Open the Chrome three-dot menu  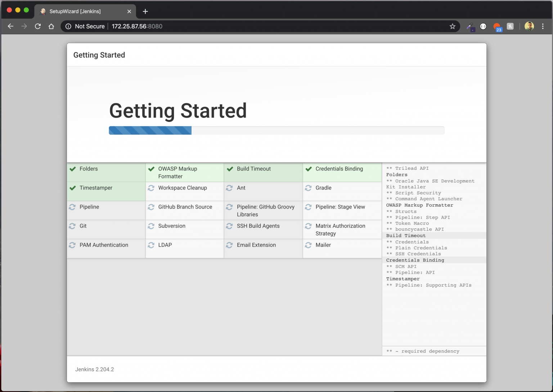click(x=543, y=26)
